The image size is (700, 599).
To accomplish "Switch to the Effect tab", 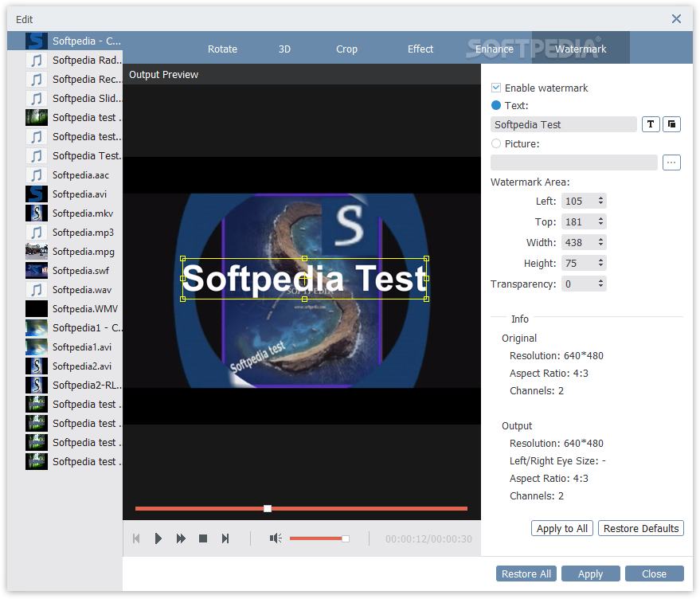I will 420,49.
